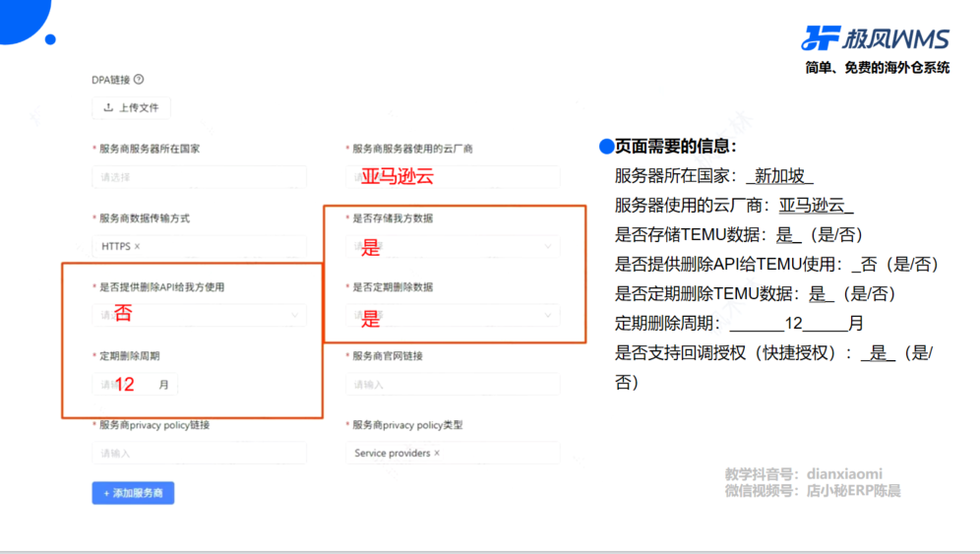Click the 定期删除周期 12 月 line on right

[739, 324]
